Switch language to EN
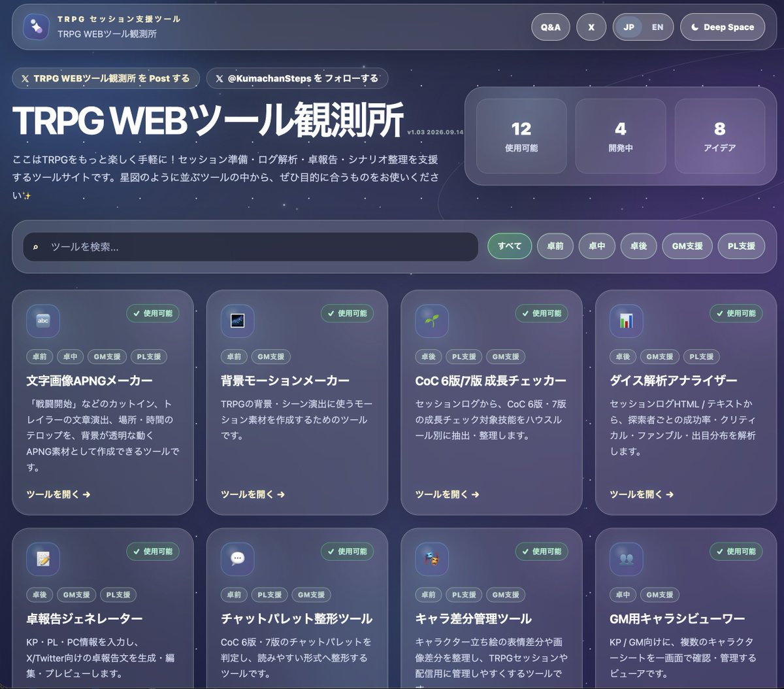This screenshot has width=784, height=689. pos(657,27)
